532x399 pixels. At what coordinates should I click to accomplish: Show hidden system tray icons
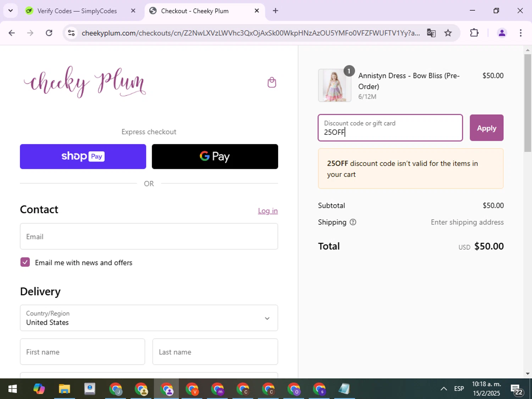(x=444, y=389)
